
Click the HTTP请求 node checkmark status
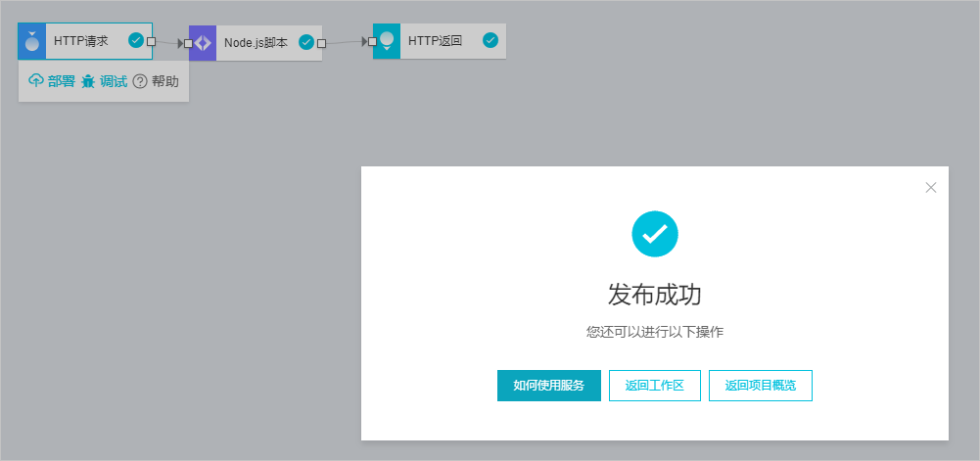pyautogui.click(x=136, y=40)
